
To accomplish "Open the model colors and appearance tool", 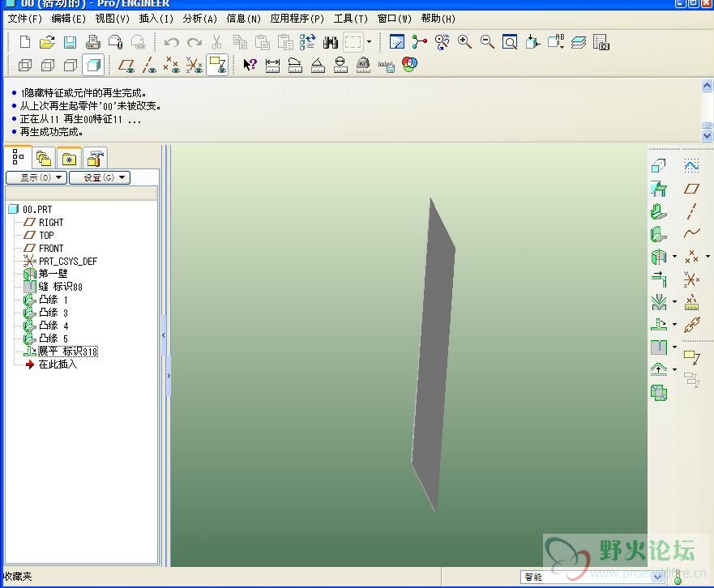I will (409, 64).
